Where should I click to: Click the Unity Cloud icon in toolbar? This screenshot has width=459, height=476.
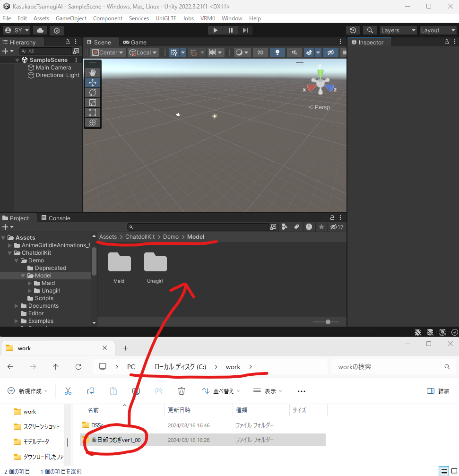(40, 30)
